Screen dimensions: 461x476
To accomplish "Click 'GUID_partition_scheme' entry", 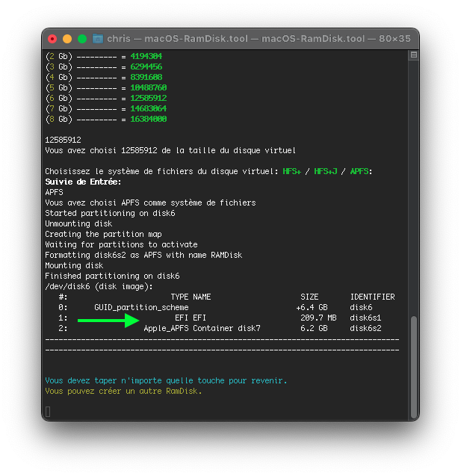I will [141, 308].
